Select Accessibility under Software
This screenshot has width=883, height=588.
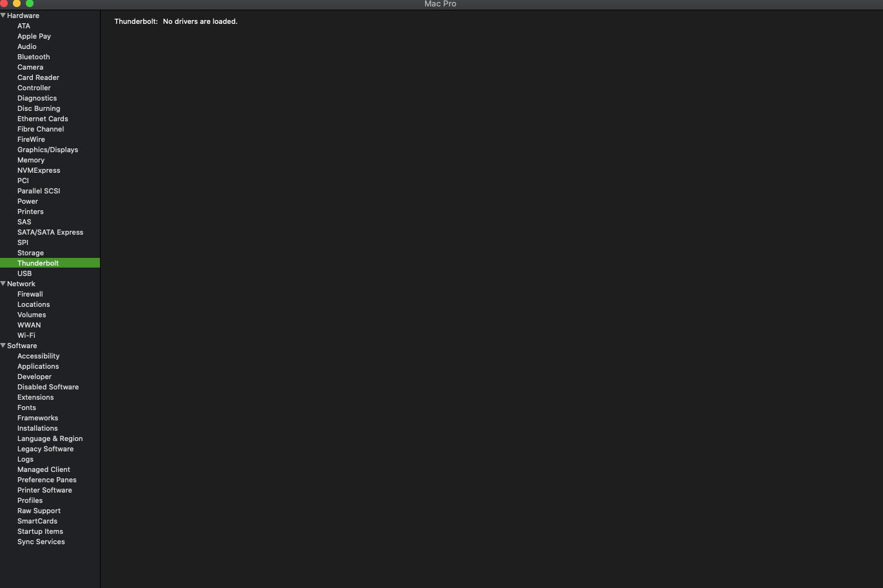pos(39,356)
